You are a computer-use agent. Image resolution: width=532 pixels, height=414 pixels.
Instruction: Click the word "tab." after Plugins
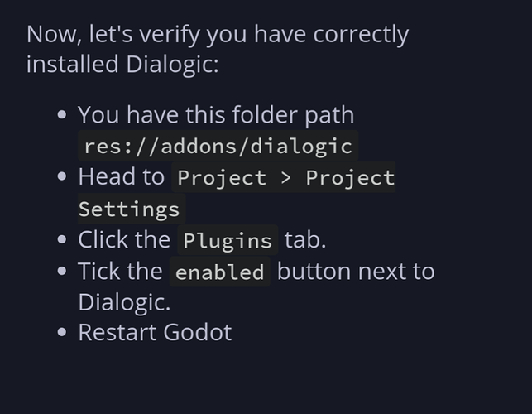click(x=305, y=240)
